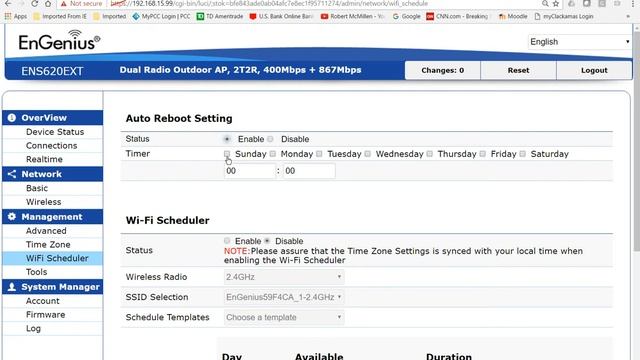This screenshot has width=640, height=360.
Task: Open the Realtime page
Action: [44, 159]
